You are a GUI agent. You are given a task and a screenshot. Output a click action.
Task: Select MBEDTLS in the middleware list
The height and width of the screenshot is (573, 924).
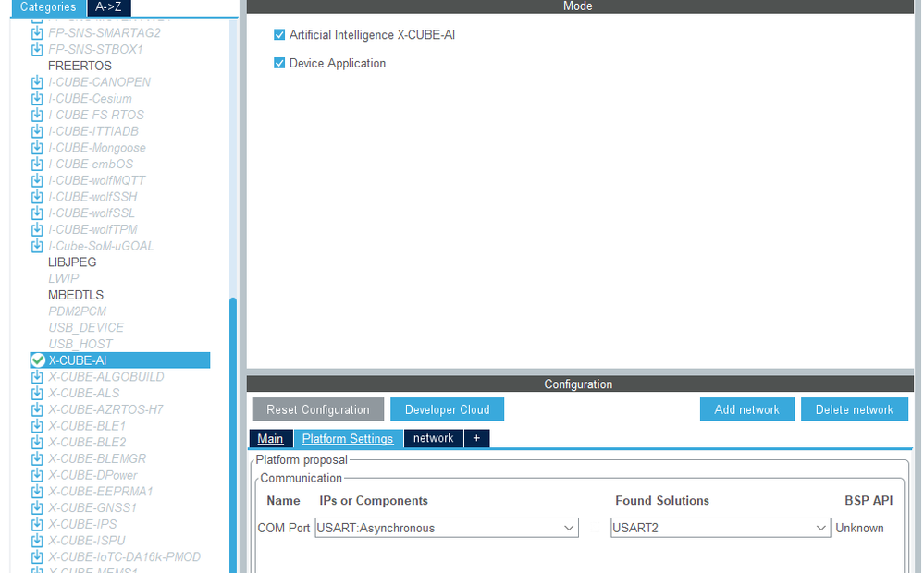click(x=76, y=295)
